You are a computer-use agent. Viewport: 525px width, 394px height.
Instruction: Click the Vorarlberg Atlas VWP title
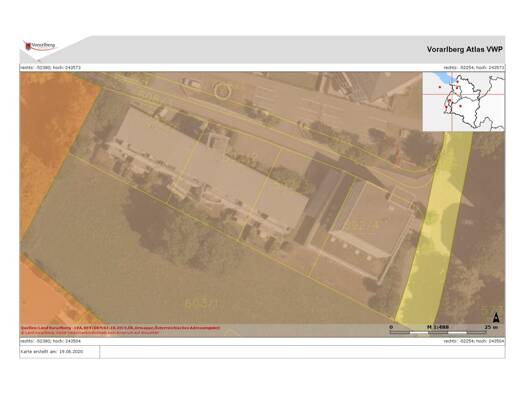(x=464, y=49)
